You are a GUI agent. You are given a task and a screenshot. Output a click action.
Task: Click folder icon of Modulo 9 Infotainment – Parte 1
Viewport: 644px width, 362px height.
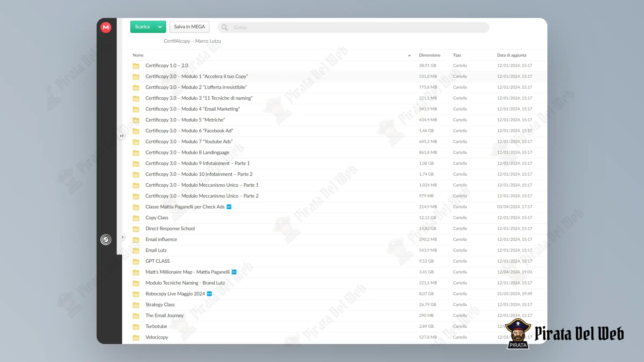point(136,164)
